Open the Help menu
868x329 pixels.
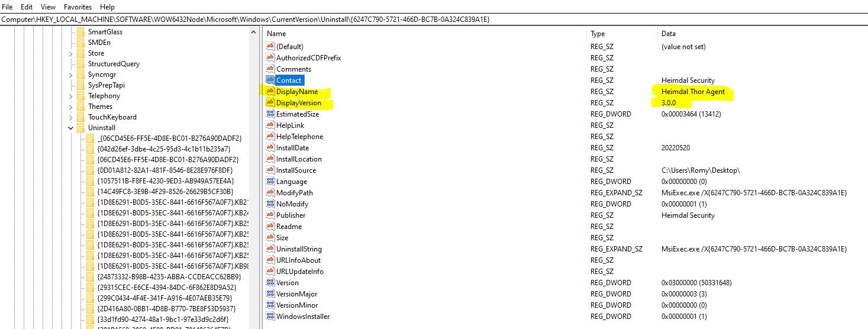click(x=107, y=7)
